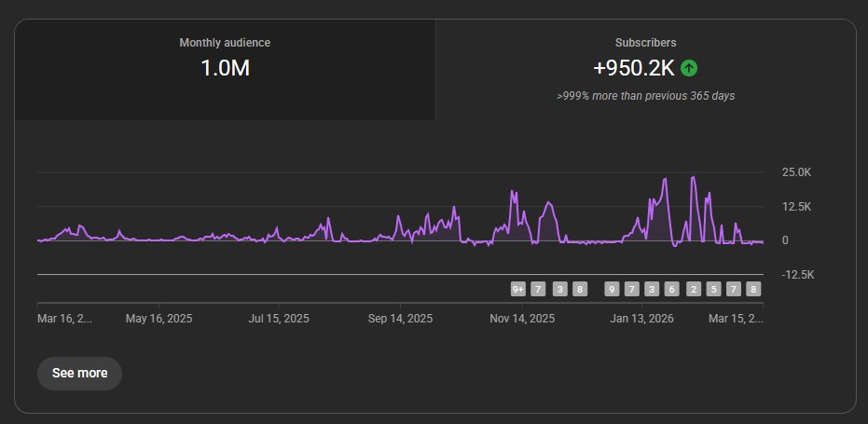Open the 5 videos marker
Image resolution: width=868 pixels, height=424 pixels.
click(713, 289)
